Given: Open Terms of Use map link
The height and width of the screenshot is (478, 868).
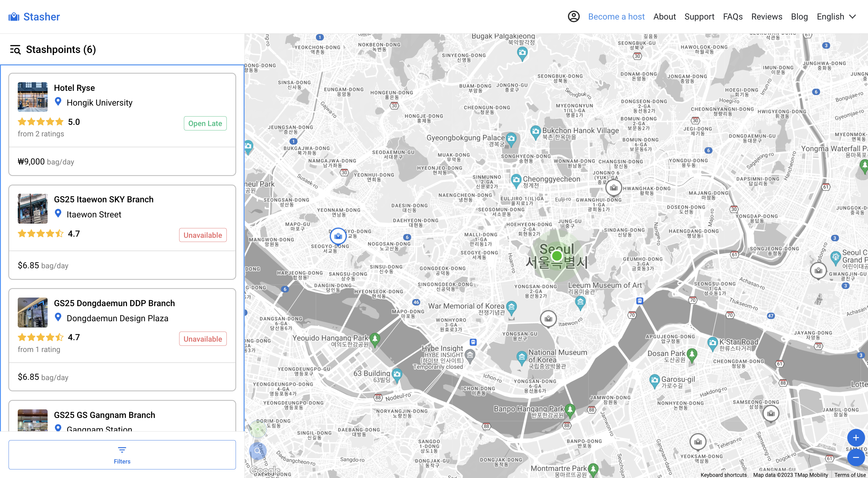Looking at the screenshot, I should (x=850, y=475).
